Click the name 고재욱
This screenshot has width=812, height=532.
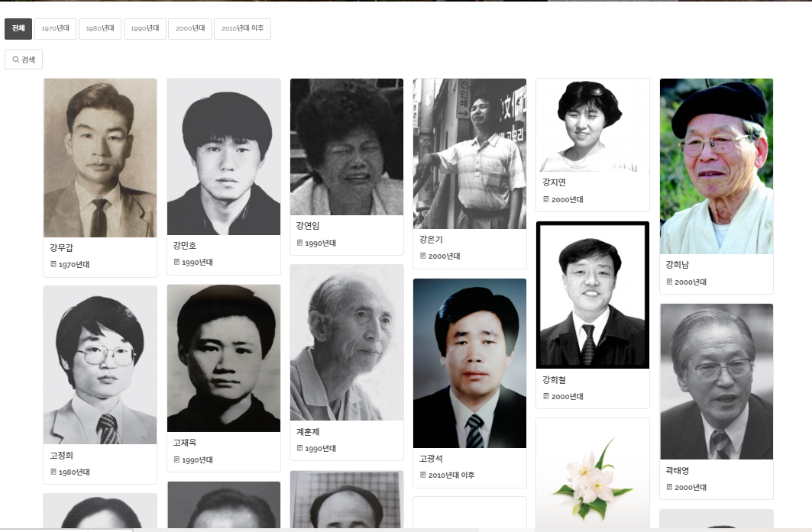pos(184,443)
